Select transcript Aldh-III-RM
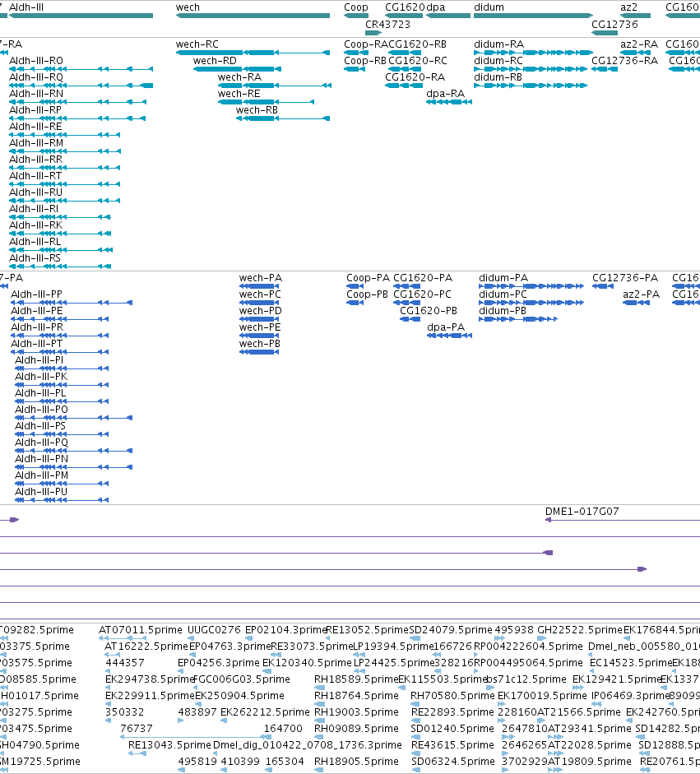700x774 pixels. pyautogui.click(x=65, y=151)
